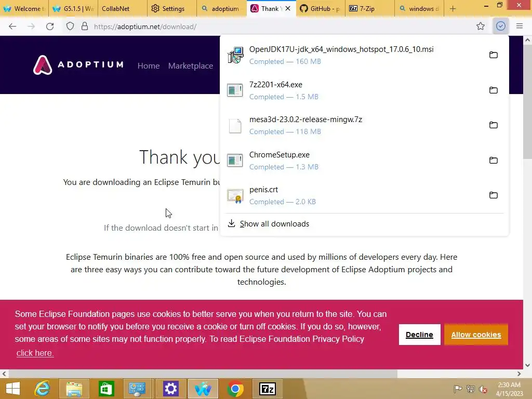This screenshot has height=399, width=532.
Task: Switch to the 7-Zip tab
Action: click(370, 8)
